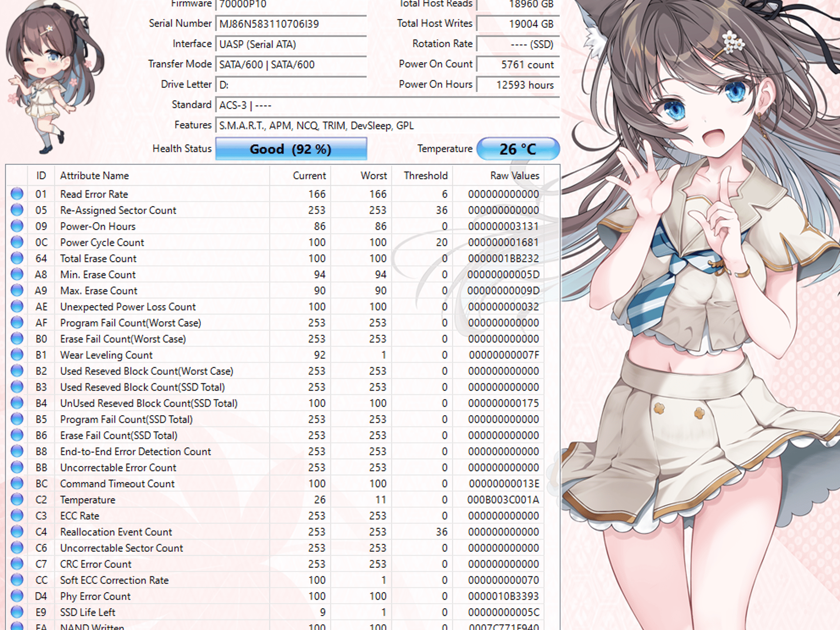Viewport: 840px width, 630px height.
Task: Click the Transfer Mode field
Action: click(x=291, y=64)
